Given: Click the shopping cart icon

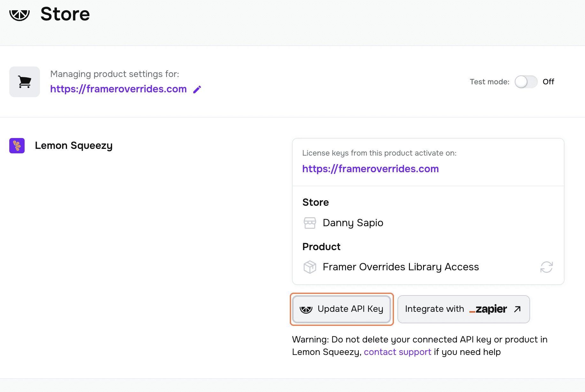Looking at the screenshot, I should point(25,82).
